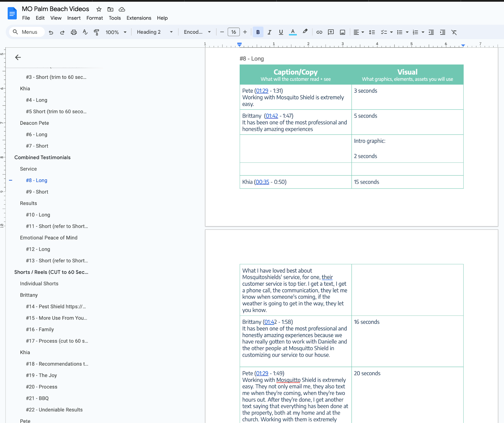Screen dimensions: 504x423
Task: Go to #8 - Long outline entry
Action: coord(37,180)
